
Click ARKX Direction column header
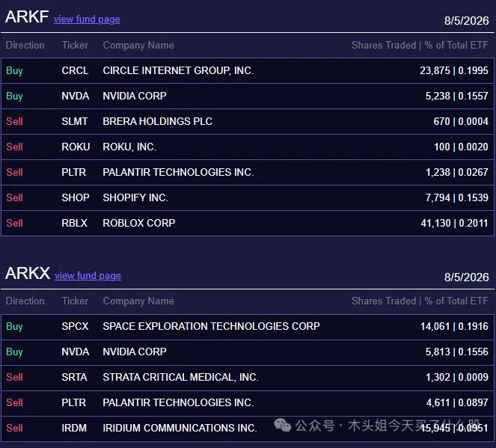(x=25, y=301)
